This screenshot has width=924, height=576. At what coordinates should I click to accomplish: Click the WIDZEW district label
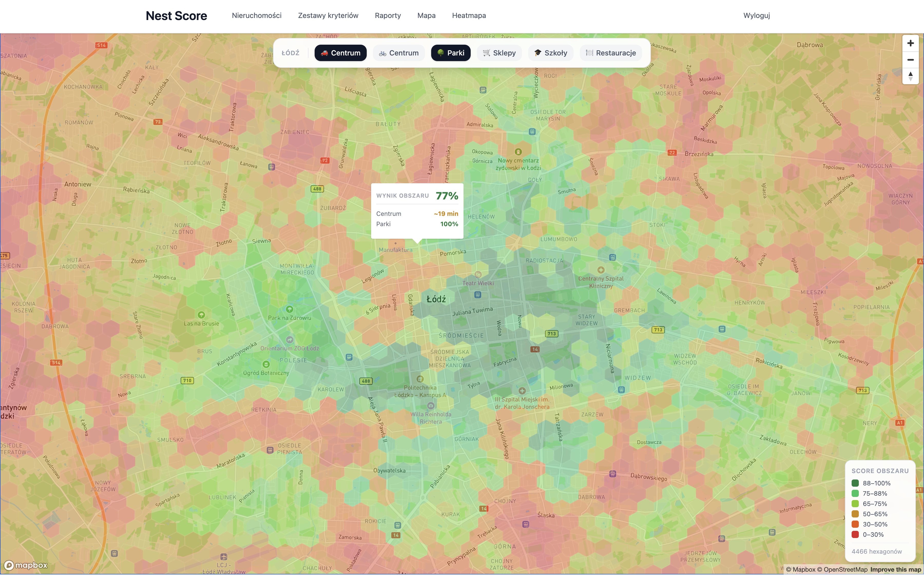(x=638, y=378)
